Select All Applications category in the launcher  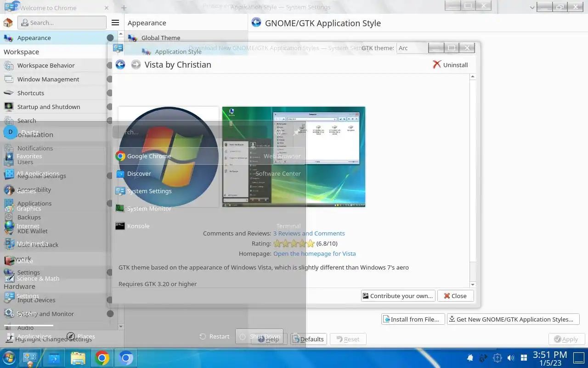coord(55,174)
